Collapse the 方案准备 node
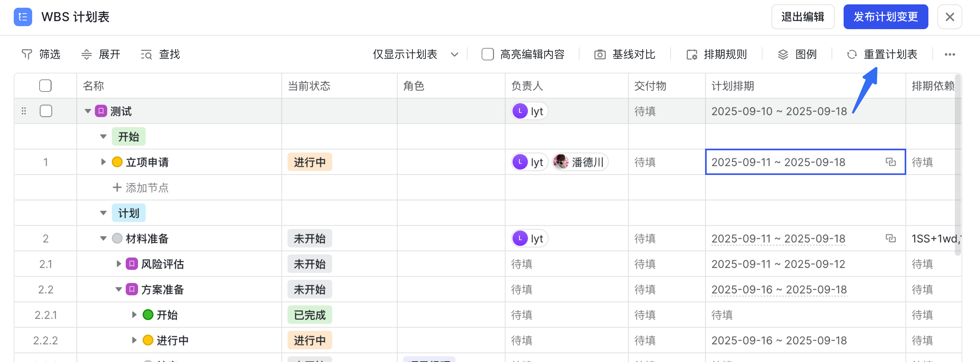Image resolution: width=980 pixels, height=362 pixels. coord(119,289)
